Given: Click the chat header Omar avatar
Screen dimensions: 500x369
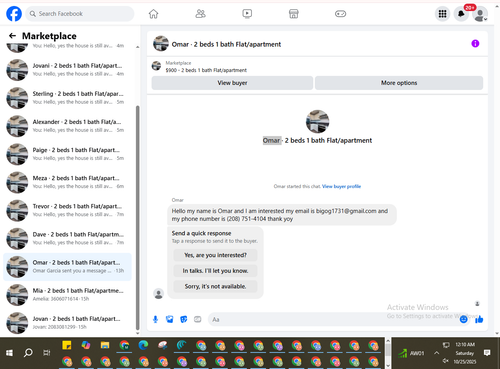Looking at the screenshot, I should [x=161, y=44].
